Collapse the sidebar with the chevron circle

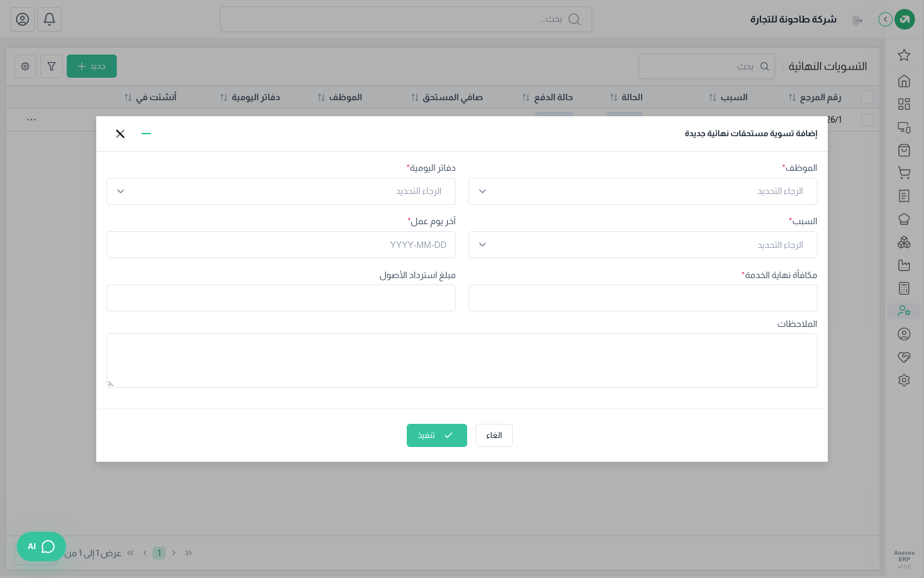pyautogui.click(x=886, y=19)
